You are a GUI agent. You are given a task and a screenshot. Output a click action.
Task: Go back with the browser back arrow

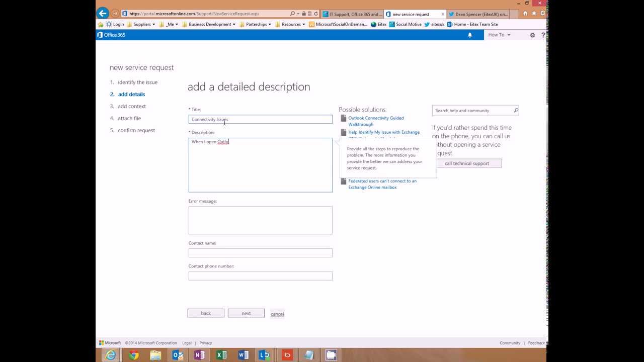103,14
